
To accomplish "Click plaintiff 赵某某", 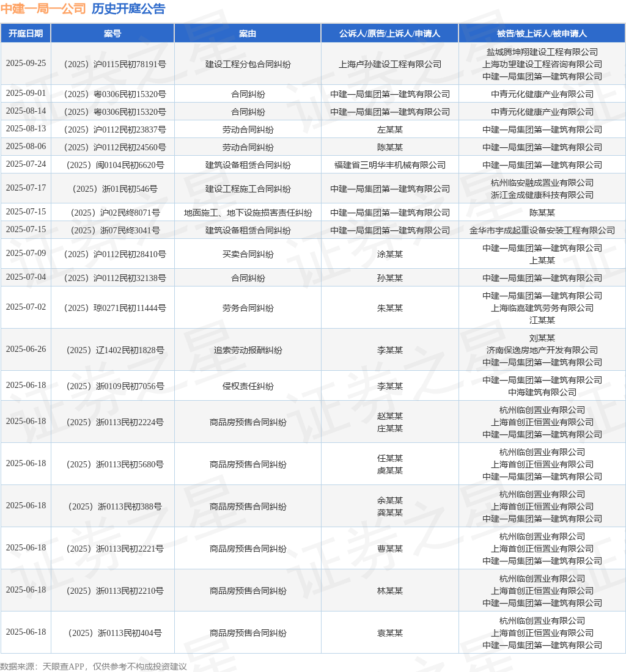I will point(390,416).
